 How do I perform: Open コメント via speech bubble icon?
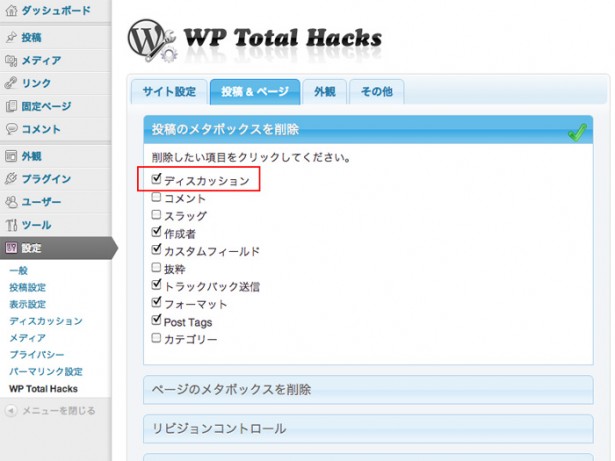coord(11,129)
